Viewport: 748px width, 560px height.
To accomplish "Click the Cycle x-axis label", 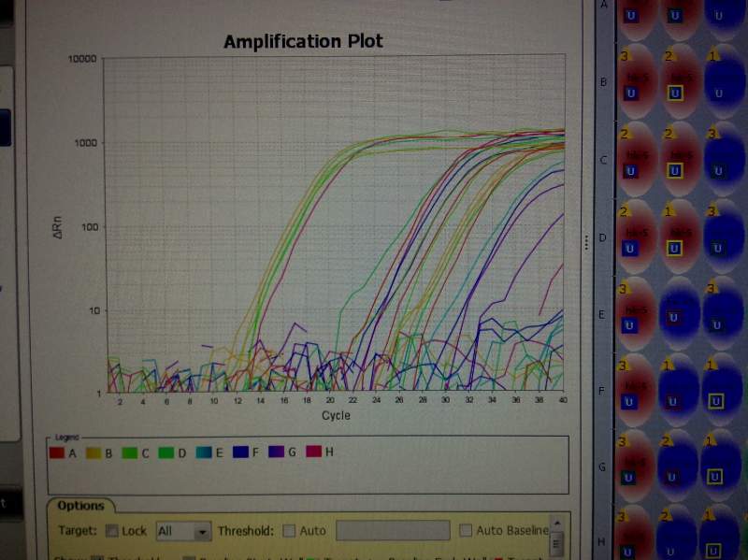I will point(336,415).
